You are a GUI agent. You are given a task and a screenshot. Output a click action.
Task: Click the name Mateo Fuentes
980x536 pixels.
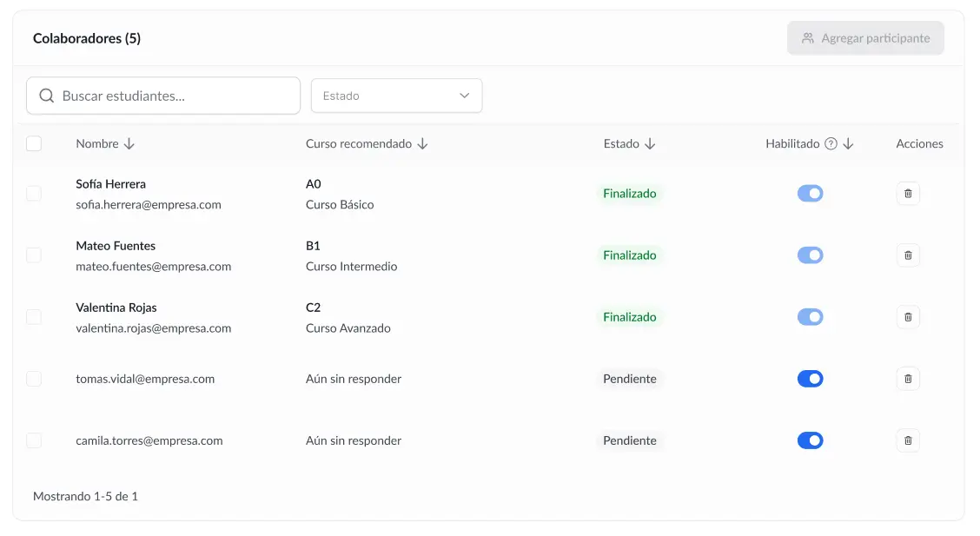pyautogui.click(x=116, y=246)
